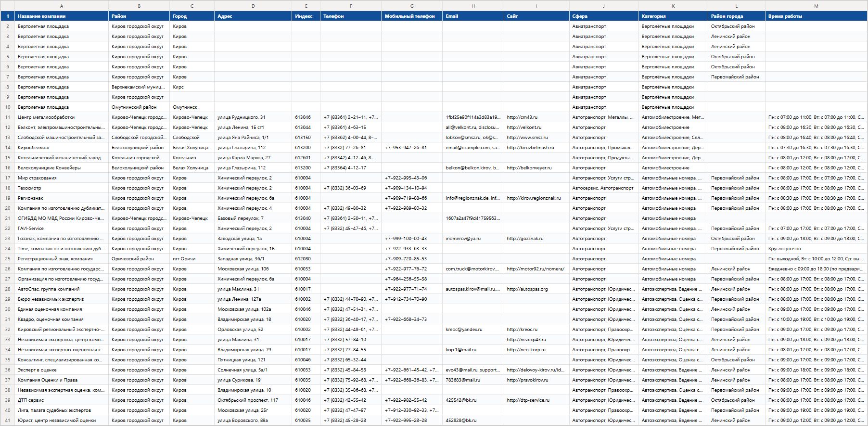
Task: Select address "Заводская улица, 1а"
Action: (x=253, y=239)
